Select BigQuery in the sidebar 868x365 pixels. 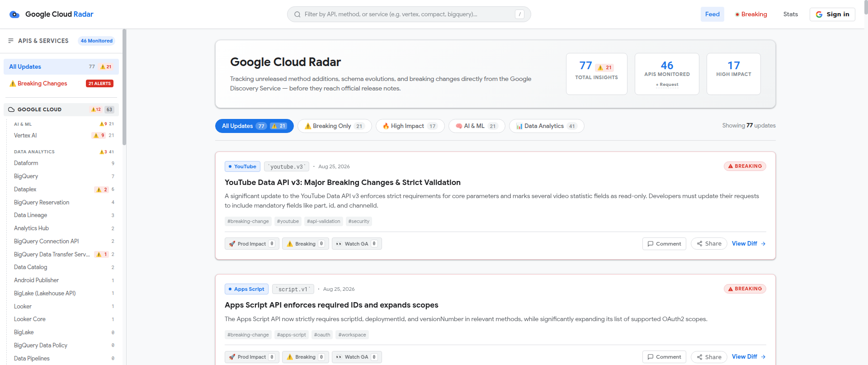[64, 176]
